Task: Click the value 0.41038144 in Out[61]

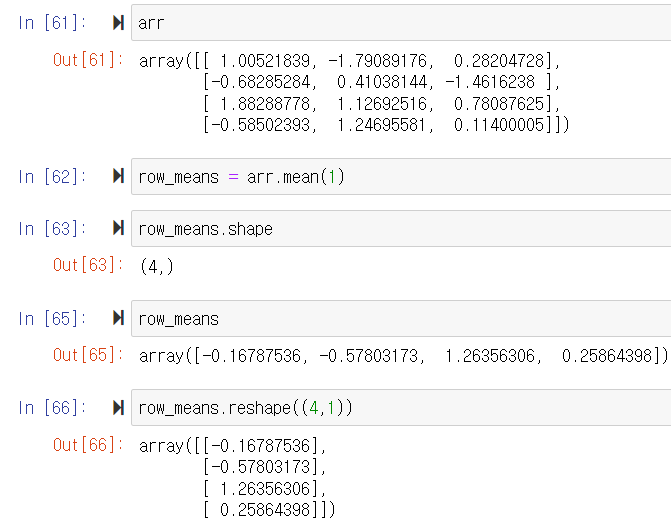Action: (382, 82)
